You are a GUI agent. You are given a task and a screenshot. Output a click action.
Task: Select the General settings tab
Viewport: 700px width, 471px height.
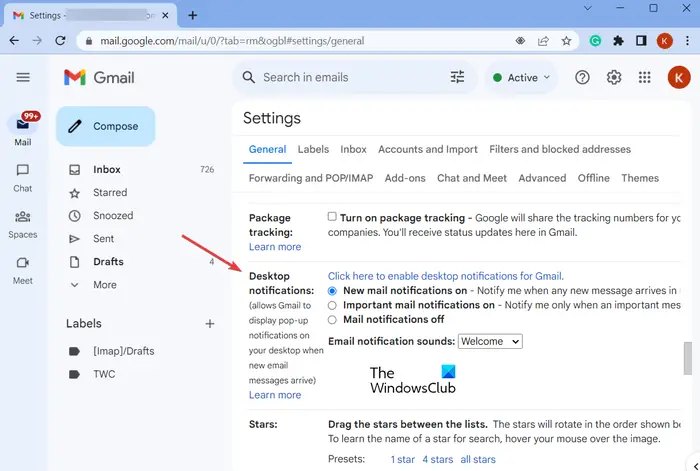coord(267,149)
